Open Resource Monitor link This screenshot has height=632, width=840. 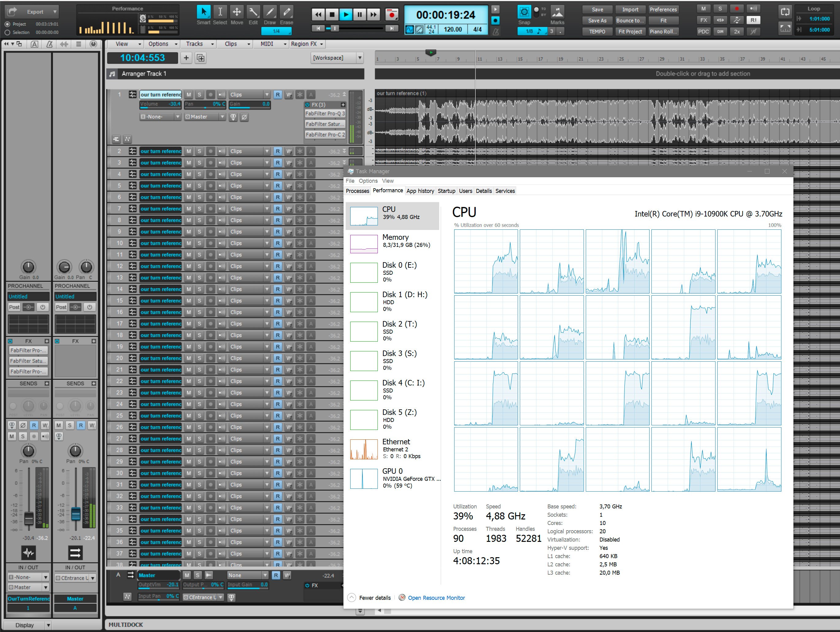click(x=436, y=598)
